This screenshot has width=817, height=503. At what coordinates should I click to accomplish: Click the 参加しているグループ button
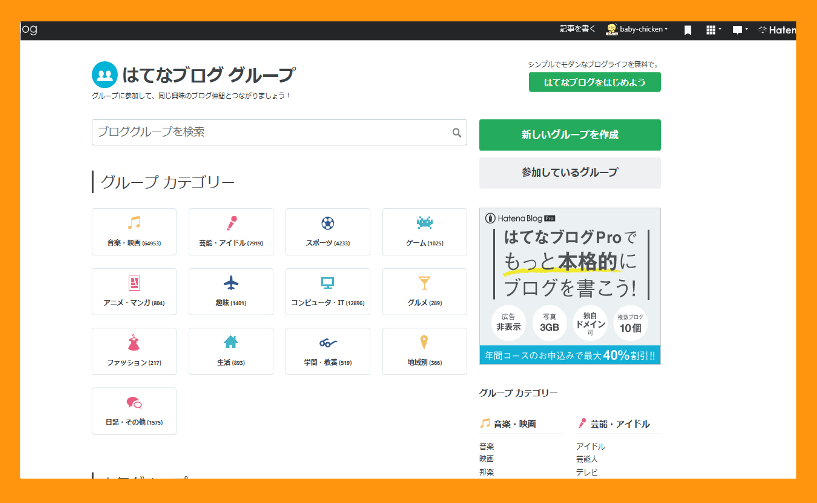[570, 173]
